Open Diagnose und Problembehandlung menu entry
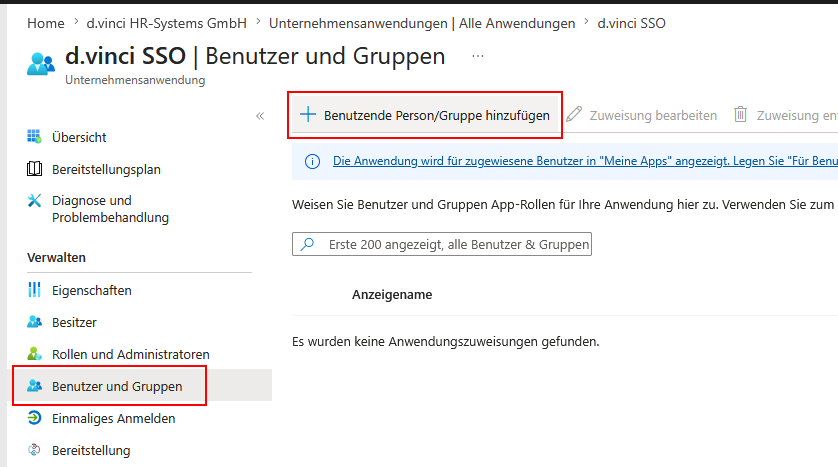 110,209
